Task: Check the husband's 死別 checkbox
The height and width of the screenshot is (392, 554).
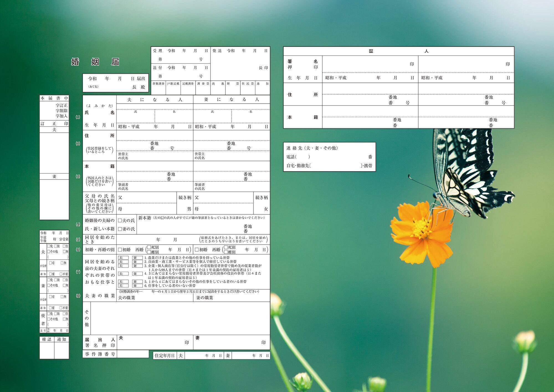Action: tap(149, 247)
